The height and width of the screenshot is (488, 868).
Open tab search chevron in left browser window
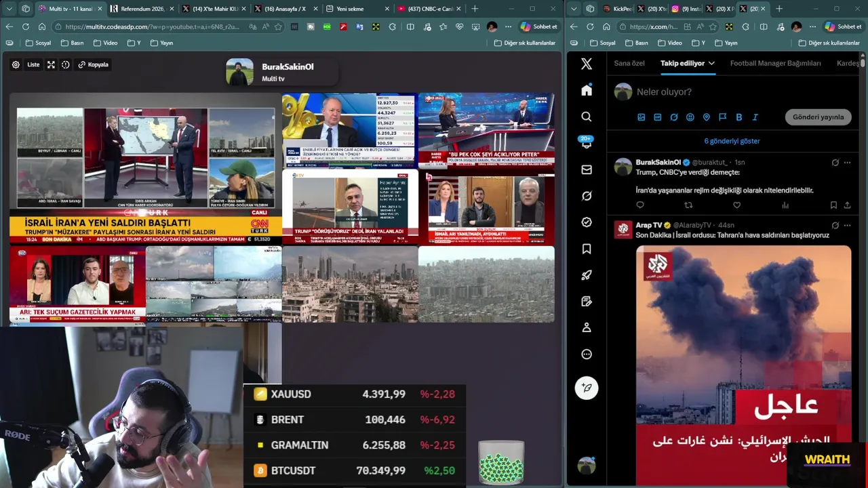(x=9, y=9)
